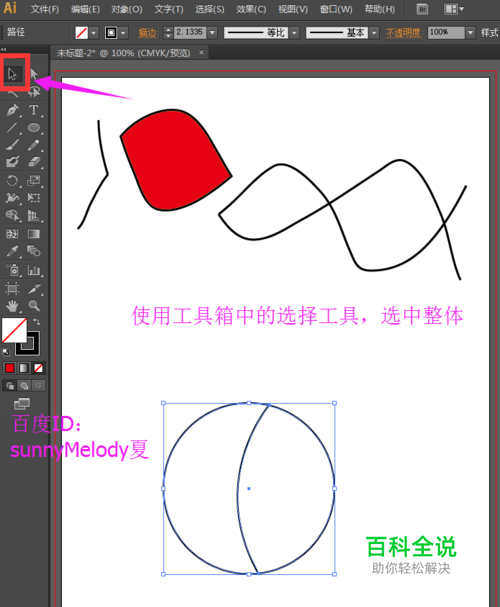Activate the Fill box in toolbox

click(x=14, y=330)
